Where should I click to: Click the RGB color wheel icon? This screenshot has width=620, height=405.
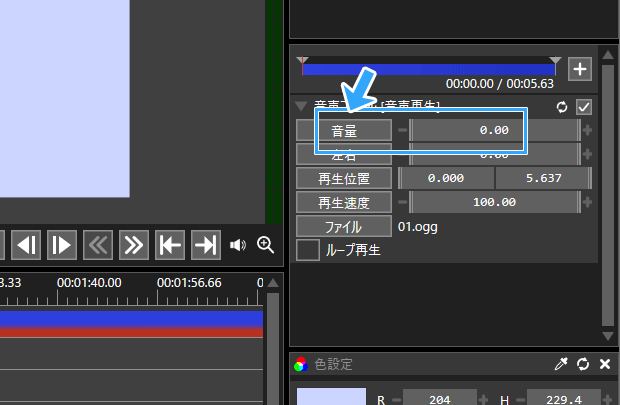pos(301,364)
